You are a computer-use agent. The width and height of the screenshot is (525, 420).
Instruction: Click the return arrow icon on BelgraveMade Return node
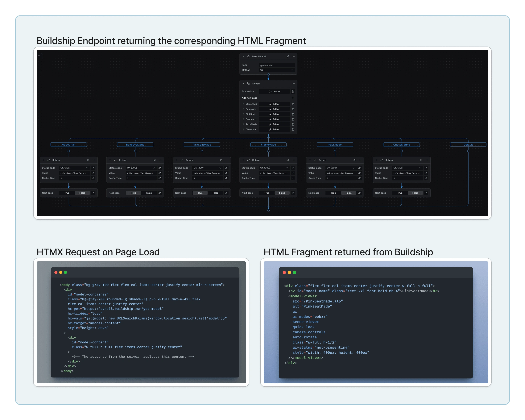pyautogui.click(x=115, y=160)
